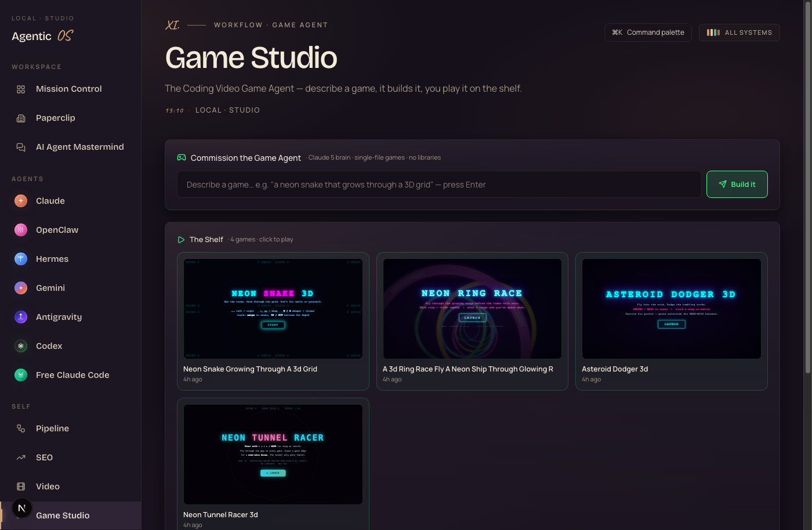Open the Claude agent entry
The height and width of the screenshot is (530, 812).
(x=71, y=201)
